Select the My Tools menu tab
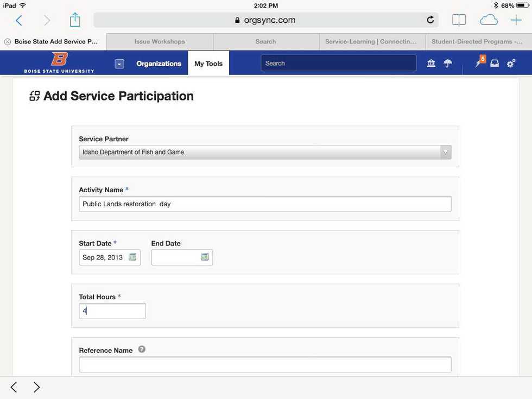This screenshot has height=399, width=532. click(208, 64)
